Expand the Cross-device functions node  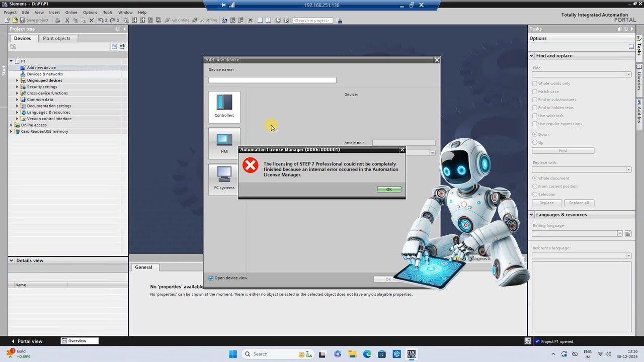point(17,93)
